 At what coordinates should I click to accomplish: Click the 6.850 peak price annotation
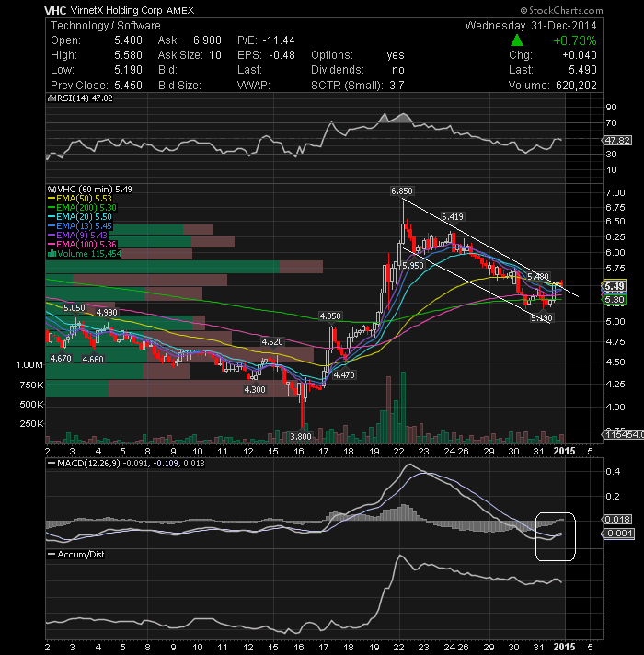tap(402, 191)
